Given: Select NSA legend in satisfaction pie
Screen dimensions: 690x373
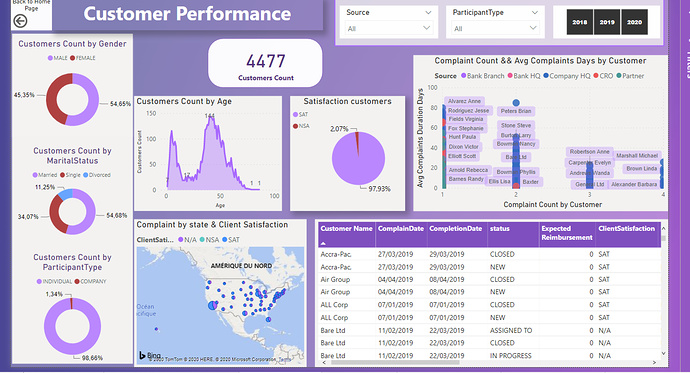Looking at the screenshot, I should tap(301, 126).
